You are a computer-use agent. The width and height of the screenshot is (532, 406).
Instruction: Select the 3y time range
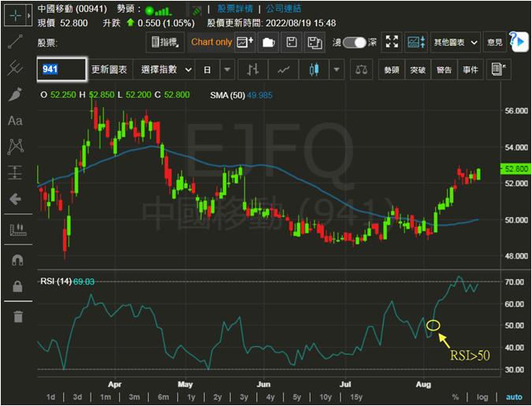244,397
